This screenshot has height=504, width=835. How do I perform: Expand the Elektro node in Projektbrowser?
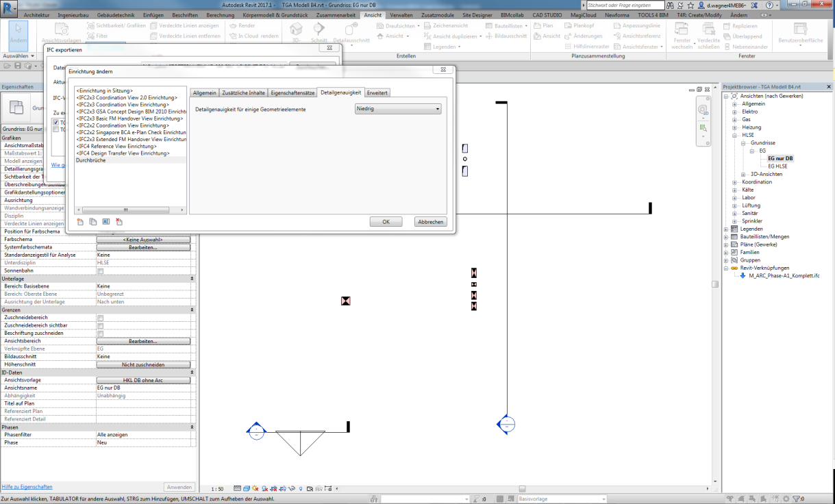pyautogui.click(x=736, y=111)
